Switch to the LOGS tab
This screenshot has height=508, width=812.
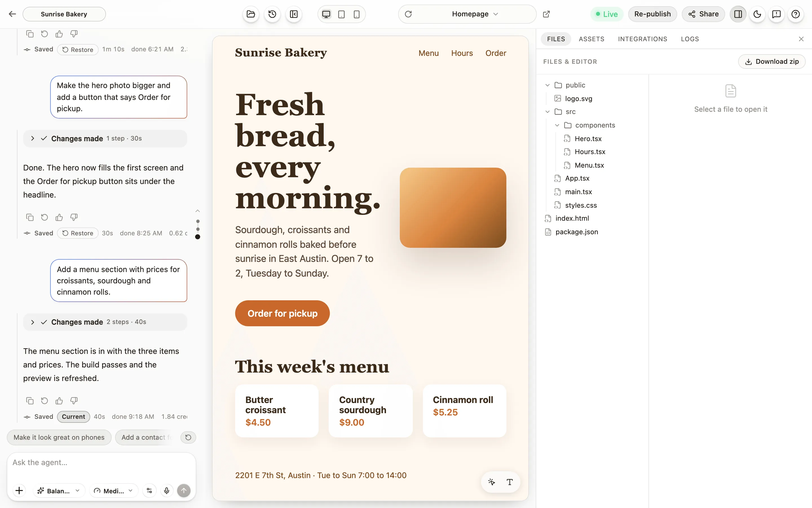tap(690, 39)
